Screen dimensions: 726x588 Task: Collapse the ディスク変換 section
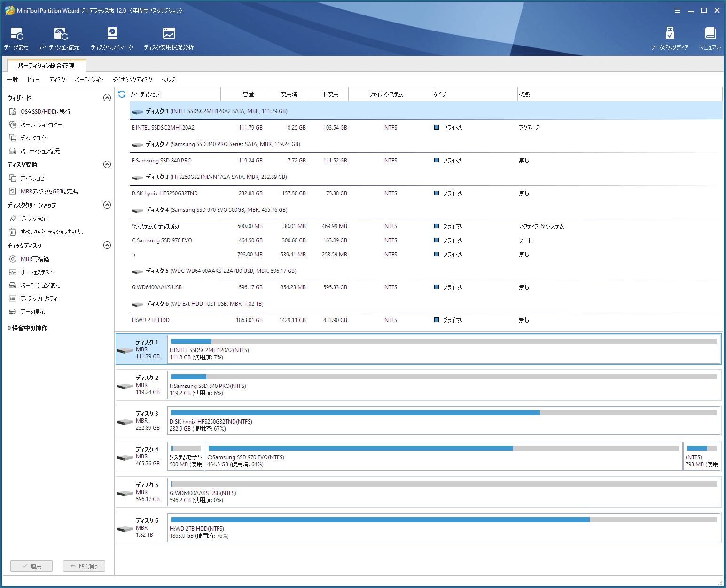click(x=107, y=164)
